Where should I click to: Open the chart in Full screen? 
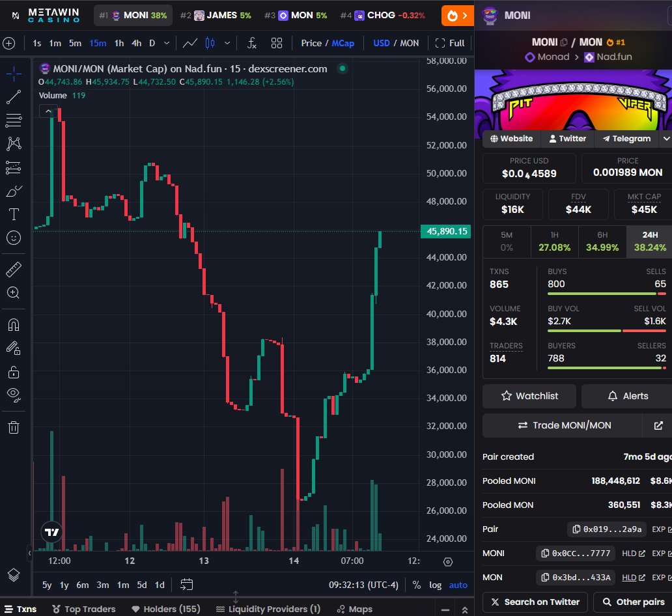pyautogui.click(x=449, y=43)
